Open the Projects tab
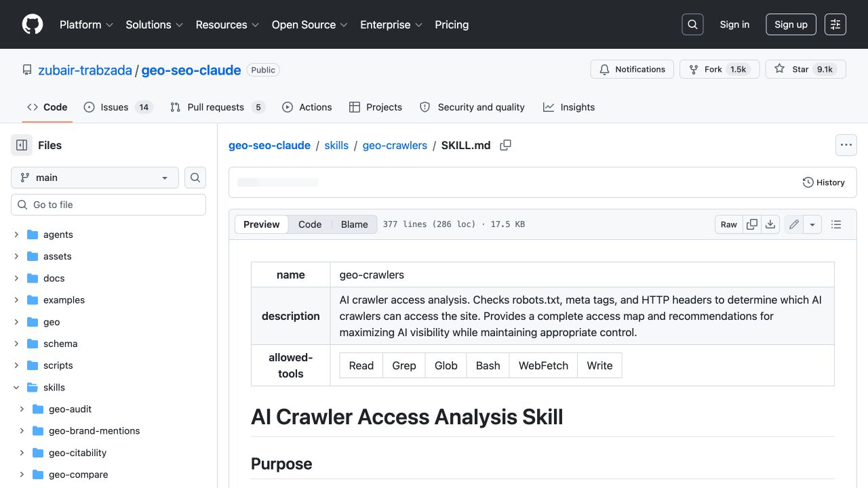This screenshot has height=488, width=868. 375,107
